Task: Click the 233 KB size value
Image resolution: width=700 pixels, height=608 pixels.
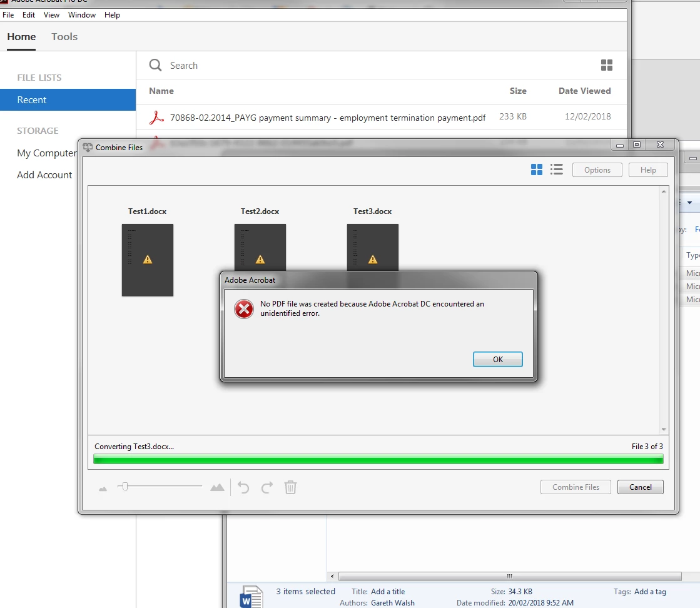Action: [512, 116]
